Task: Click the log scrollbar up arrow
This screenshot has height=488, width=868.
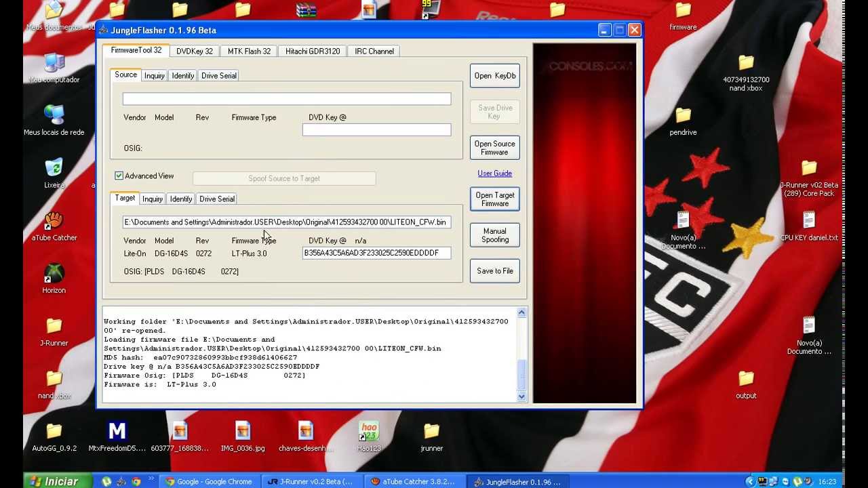Action: (x=521, y=312)
